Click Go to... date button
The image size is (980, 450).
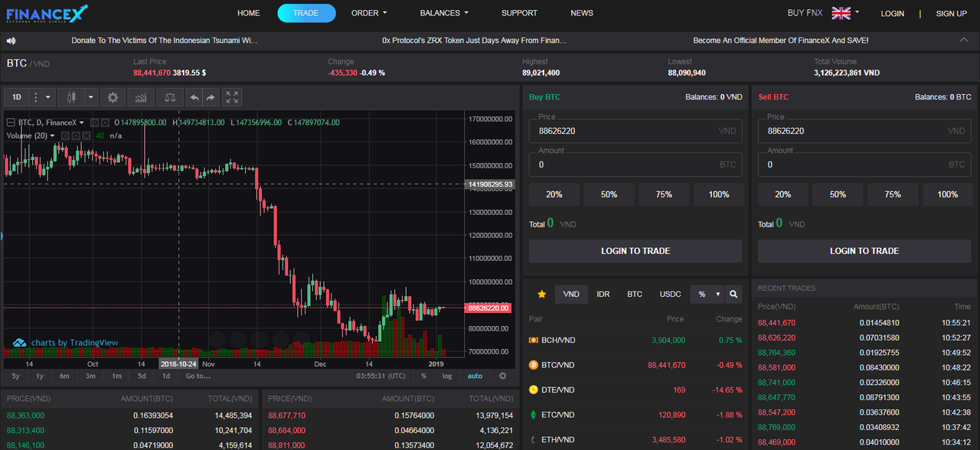pos(198,376)
